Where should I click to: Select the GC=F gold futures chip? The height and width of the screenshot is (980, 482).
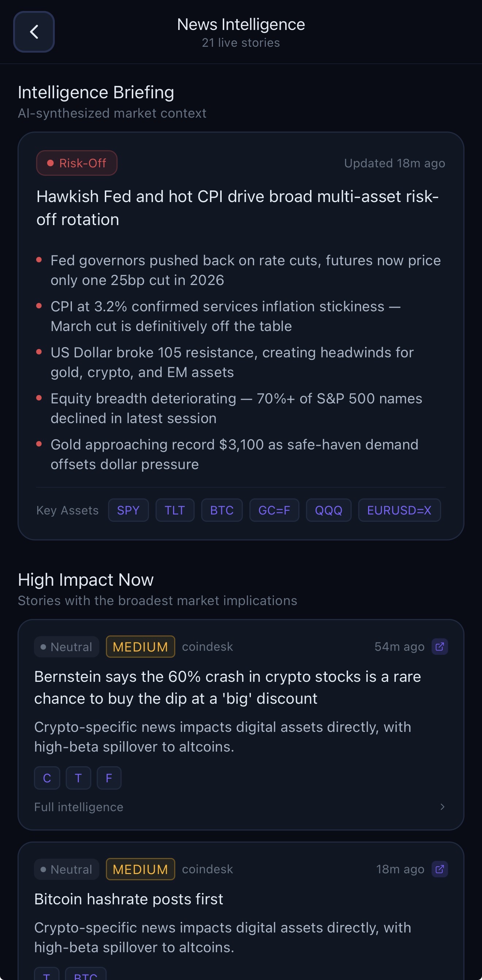[274, 510]
